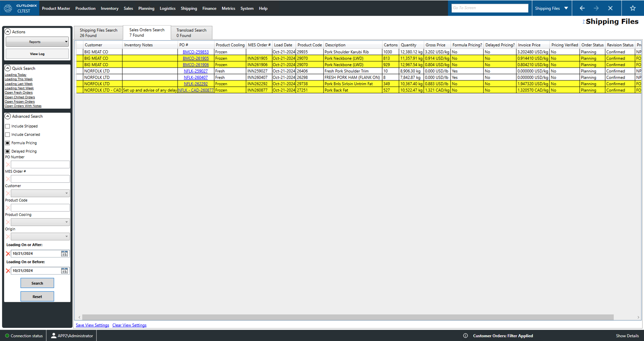Switch to the Transload Search tab
The height and width of the screenshot is (341, 644).
[x=191, y=32]
